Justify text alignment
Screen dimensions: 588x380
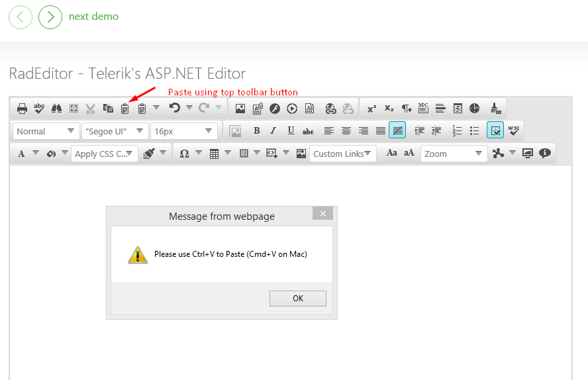[x=381, y=131]
